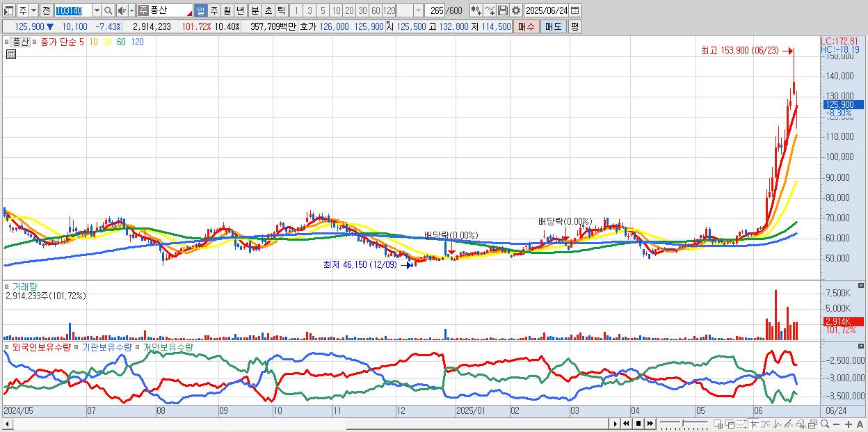The image size is (868, 432).
Task: Collapse the volume pane corner button
Action: [x=862, y=286]
